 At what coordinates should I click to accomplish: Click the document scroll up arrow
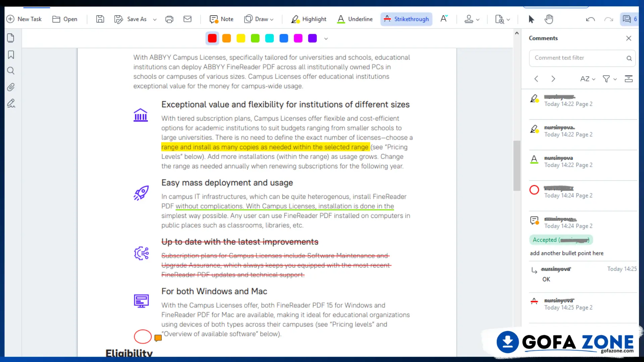tap(517, 33)
